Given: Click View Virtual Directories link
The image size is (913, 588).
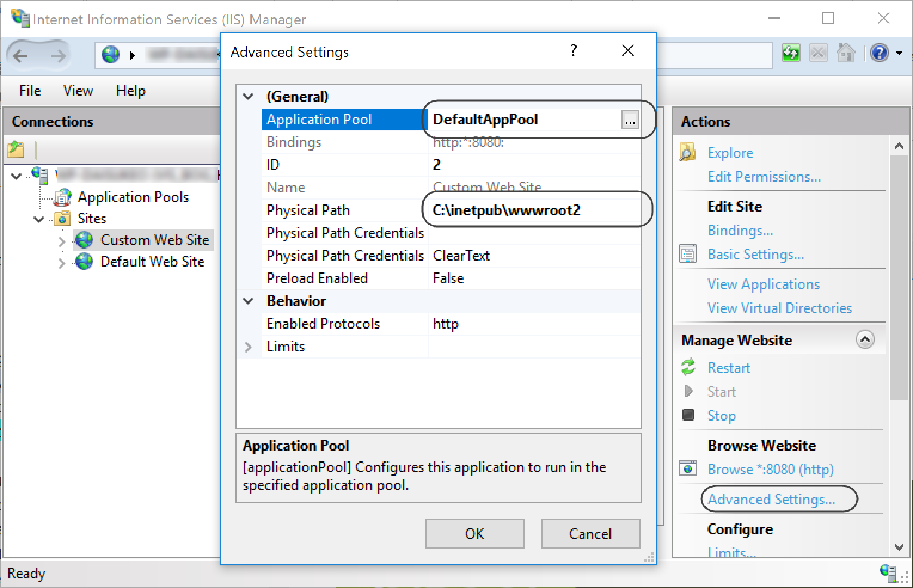Looking at the screenshot, I should click(x=780, y=308).
